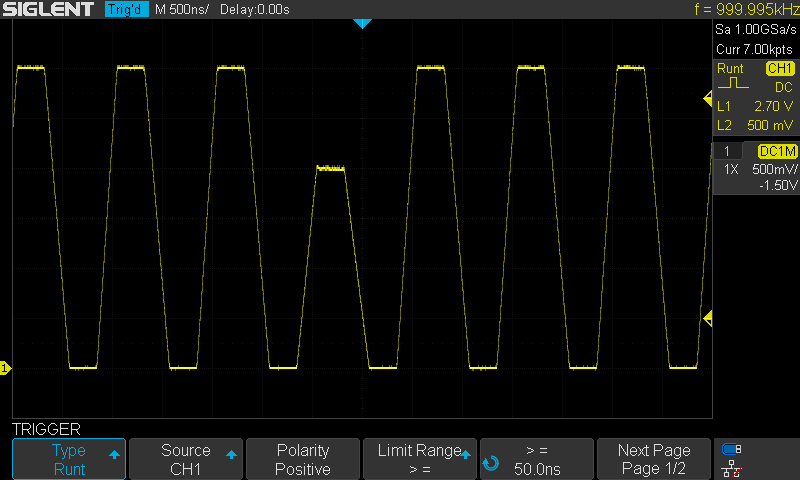Click the -1.50V offset readout
Image resolution: width=800 pixels, height=480 pixels.
pos(778,185)
